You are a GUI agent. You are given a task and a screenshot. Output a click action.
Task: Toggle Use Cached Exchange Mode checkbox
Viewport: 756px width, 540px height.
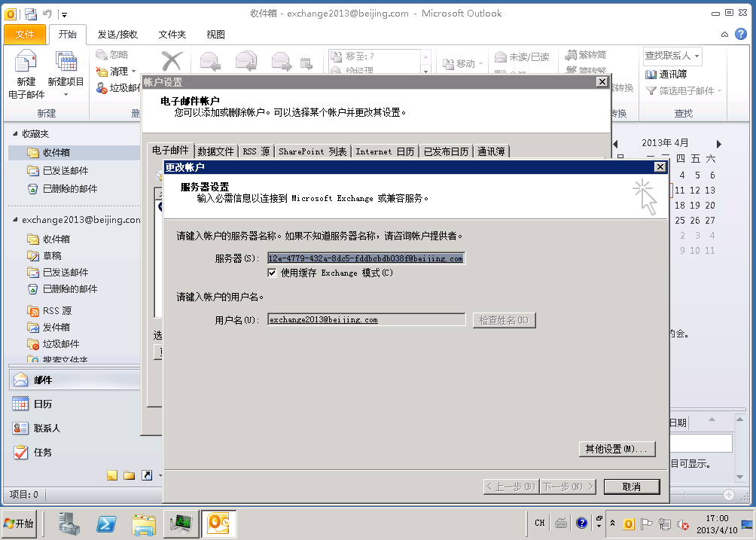click(x=272, y=273)
